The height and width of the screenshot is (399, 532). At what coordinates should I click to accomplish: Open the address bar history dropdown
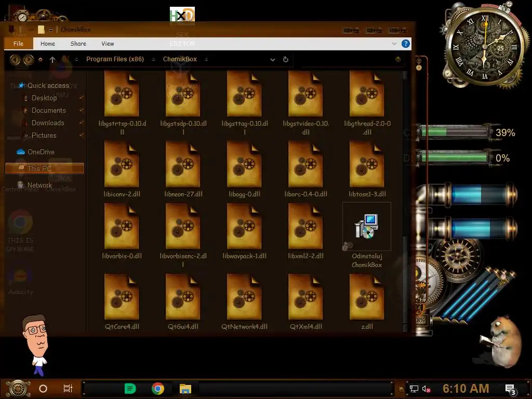pyautogui.click(x=272, y=60)
